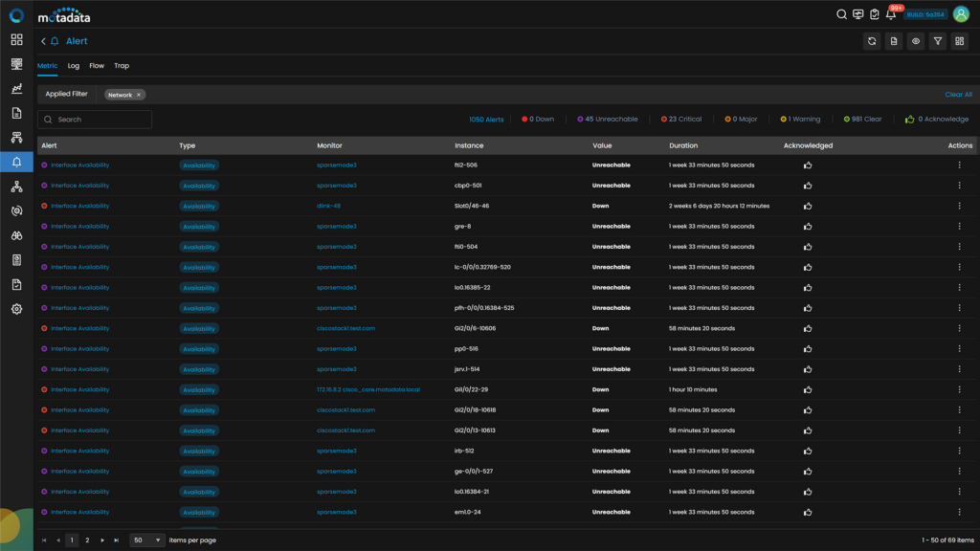
Task: Open the notification bell with 99+ badge
Action: point(893,14)
